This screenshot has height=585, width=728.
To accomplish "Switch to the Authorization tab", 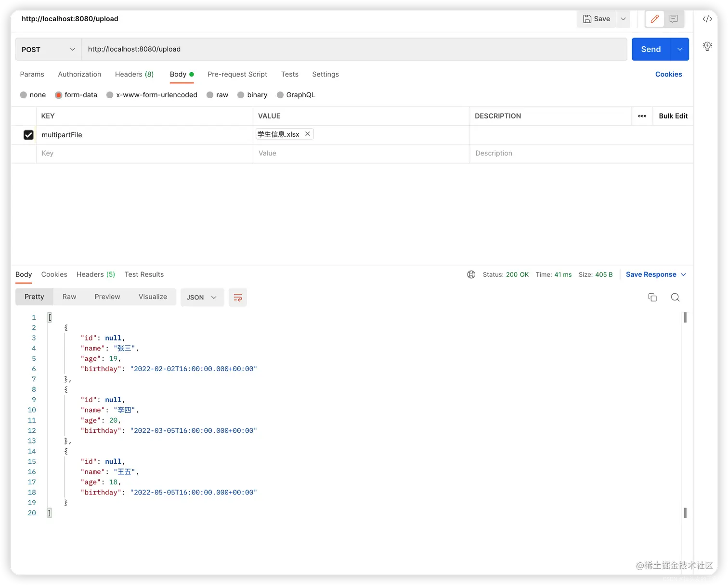I will 79,74.
